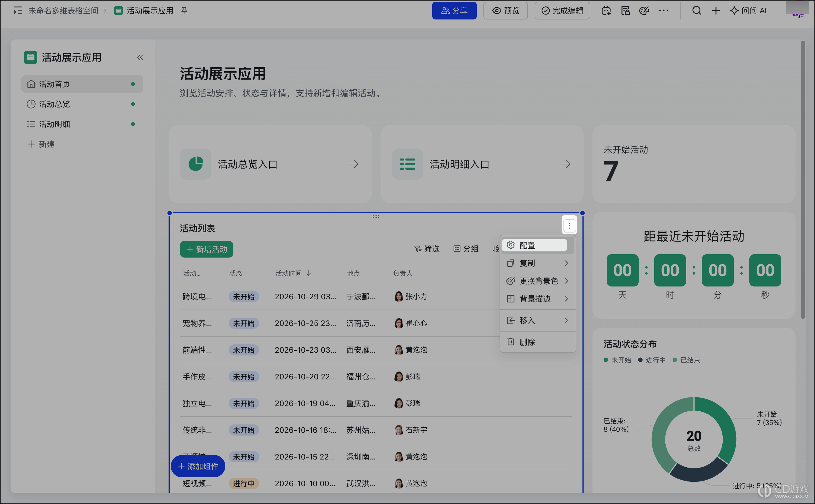Click 新建 to create a new page

point(41,144)
